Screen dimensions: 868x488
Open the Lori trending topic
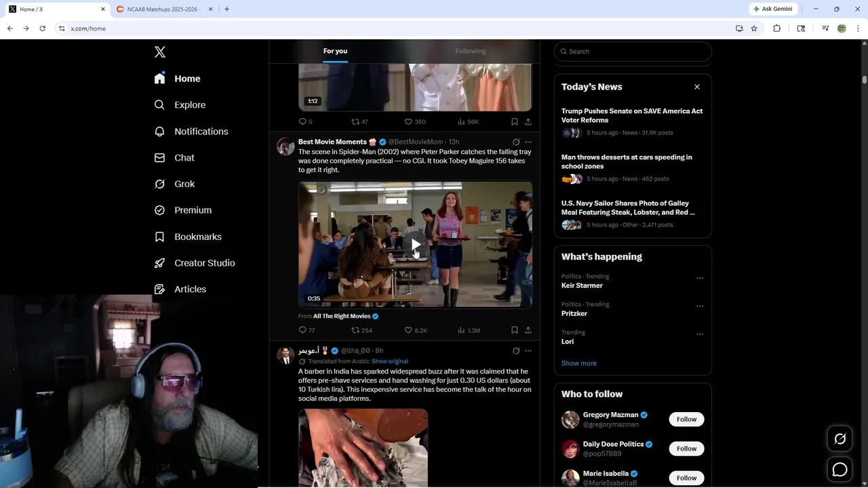tap(568, 342)
